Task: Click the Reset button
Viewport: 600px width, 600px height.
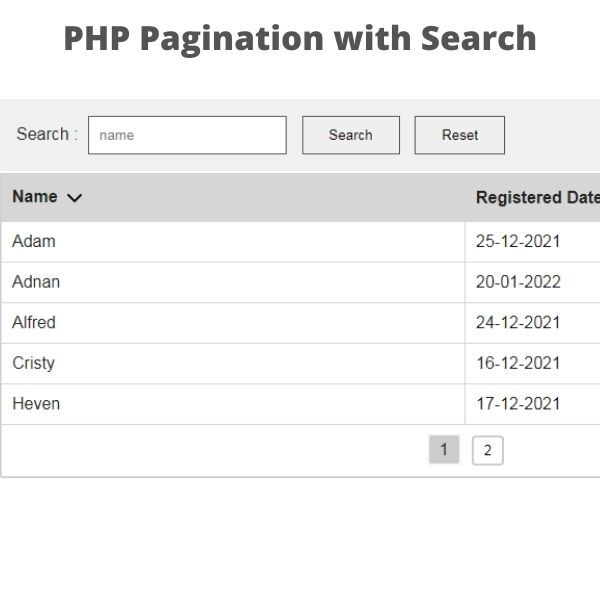Action: 460,135
